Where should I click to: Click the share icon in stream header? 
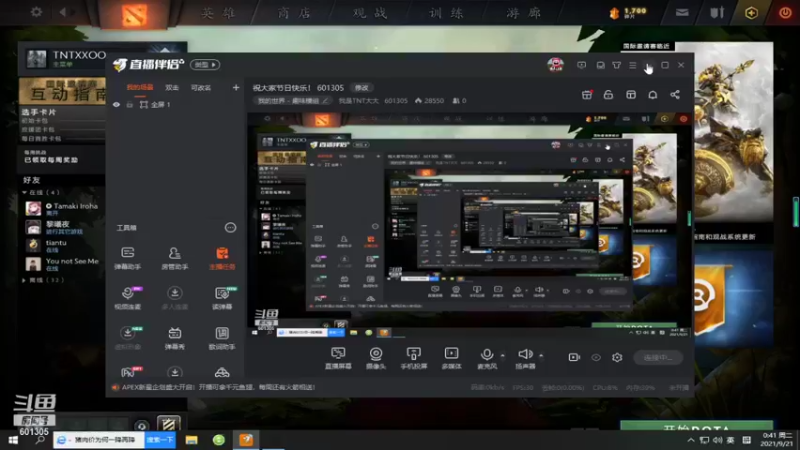tap(675, 95)
